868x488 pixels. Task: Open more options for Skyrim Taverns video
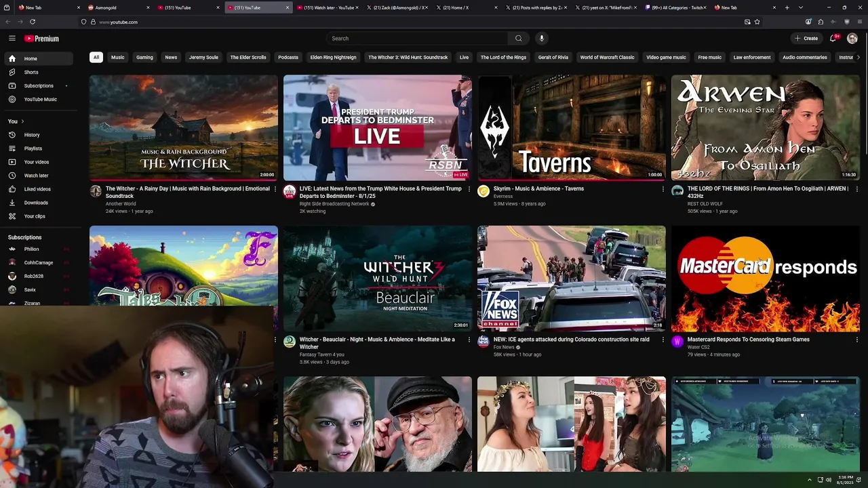(663, 189)
